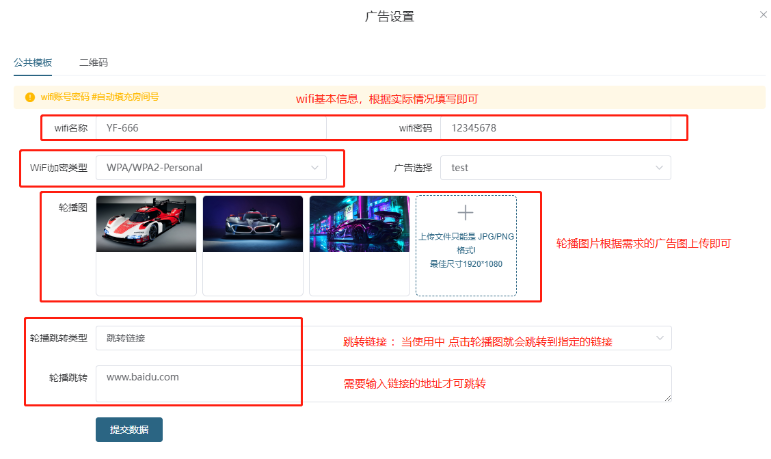Click the warning icon in yellow banner
This screenshot has width=771, height=459.
click(x=31, y=97)
